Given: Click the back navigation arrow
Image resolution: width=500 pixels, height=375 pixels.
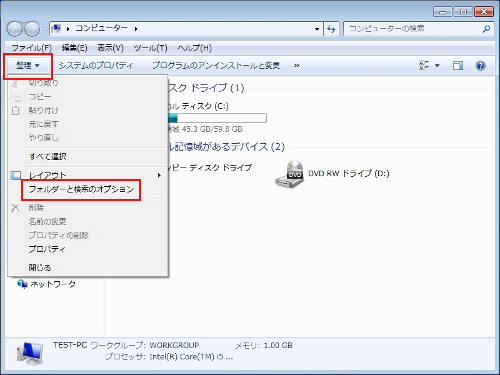Looking at the screenshot, I should pyautogui.click(x=15, y=29).
